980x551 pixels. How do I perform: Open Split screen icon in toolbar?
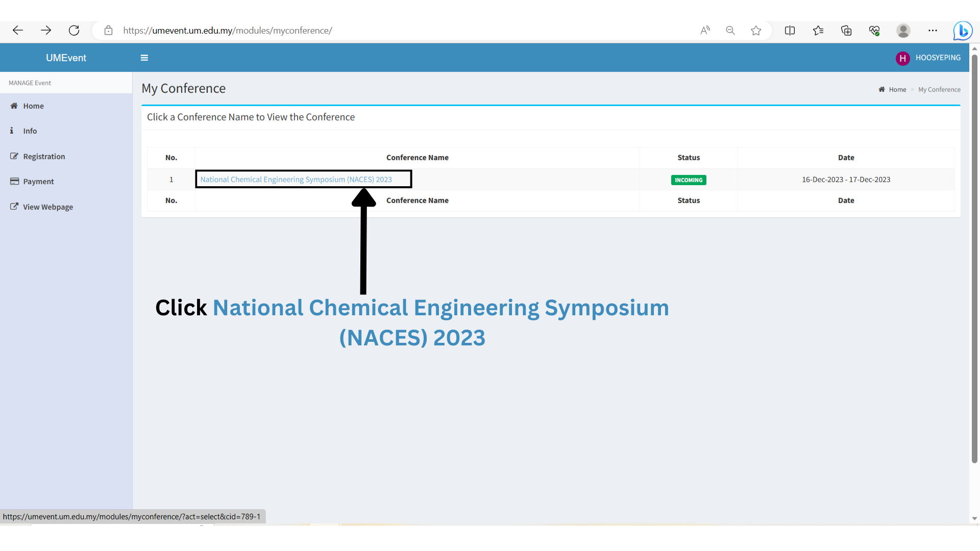(790, 31)
